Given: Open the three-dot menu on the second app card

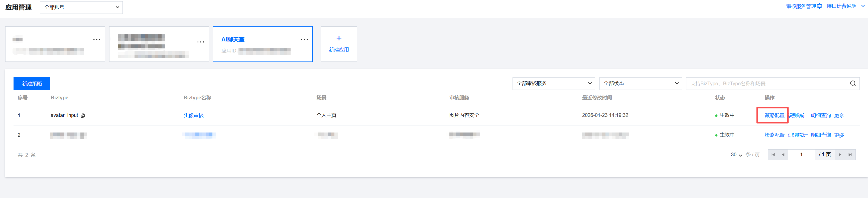Looking at the screenshot, I should [200, 42].
